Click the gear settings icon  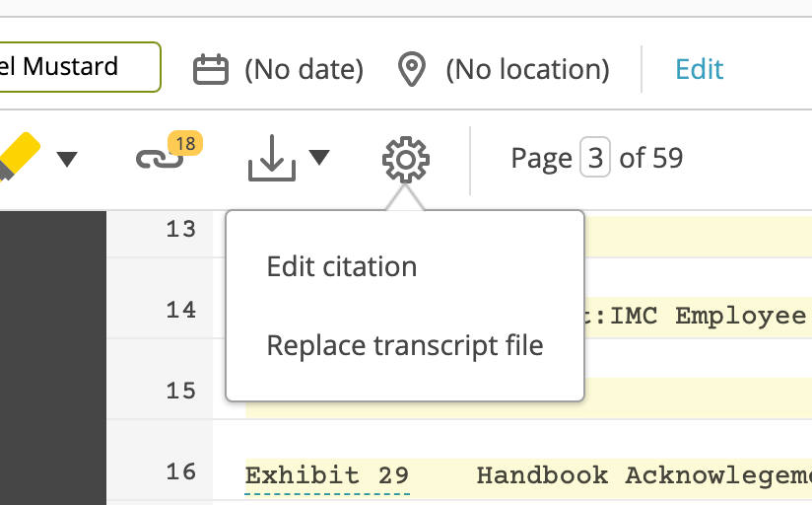(405, 159)
